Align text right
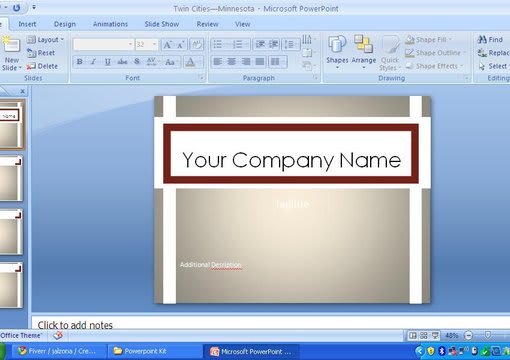This screenshot has height=360, width=510. [x=246, y=62]
